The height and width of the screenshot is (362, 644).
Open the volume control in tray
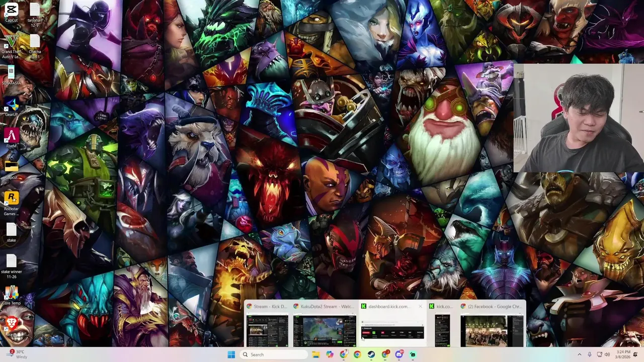pos(607,354)
